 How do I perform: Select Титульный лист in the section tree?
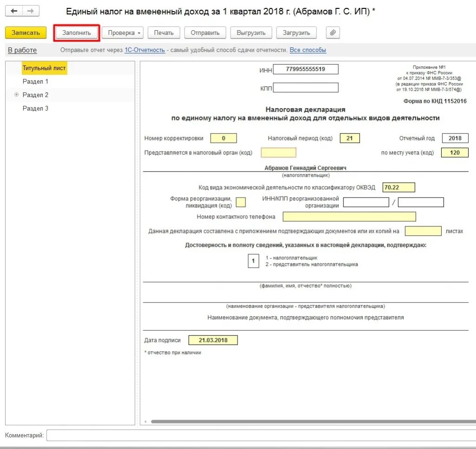(44, 68)
